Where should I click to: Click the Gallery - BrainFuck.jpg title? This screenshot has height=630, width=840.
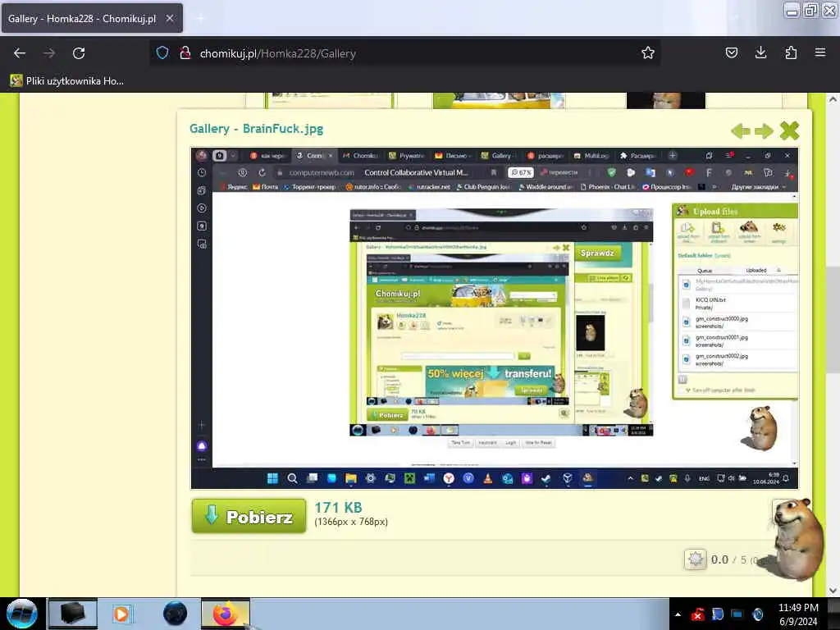coord(256,129)
